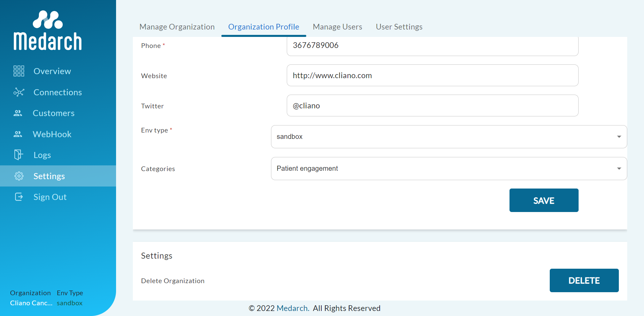Viewport: 644px width, 316px height.
Task: Click the Settings gear icon
Action: 19,176
